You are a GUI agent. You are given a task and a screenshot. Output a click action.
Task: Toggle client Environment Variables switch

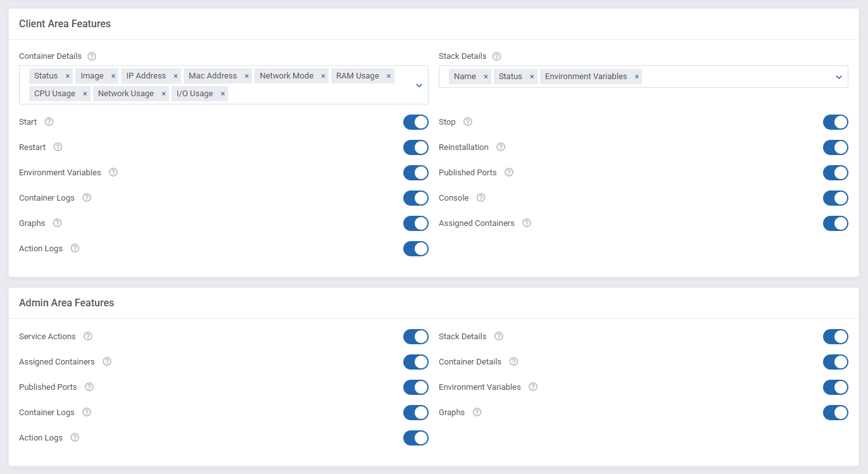416,173
